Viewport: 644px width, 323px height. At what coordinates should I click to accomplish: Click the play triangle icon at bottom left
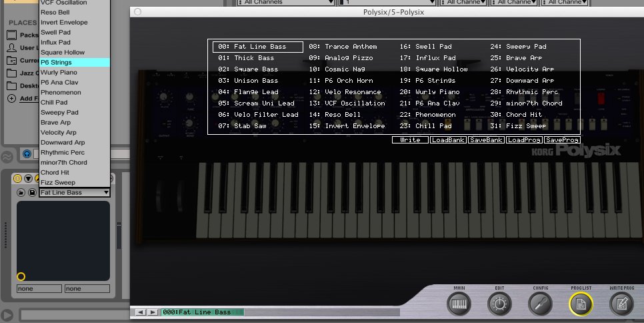pyautogui.click(x=7, y=315)
